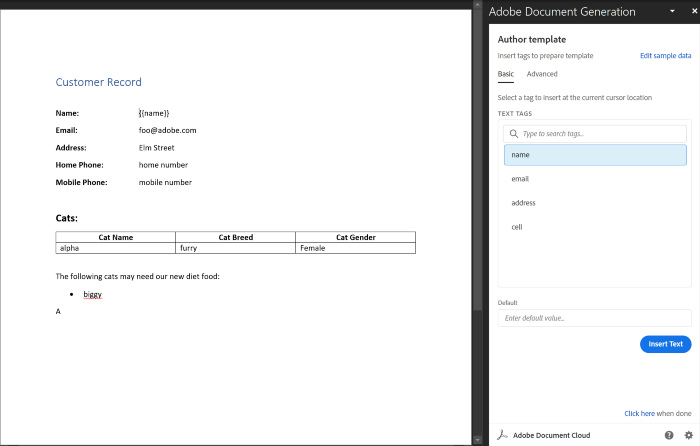Close the Adobe Document Generation panel

click(688, 12)
